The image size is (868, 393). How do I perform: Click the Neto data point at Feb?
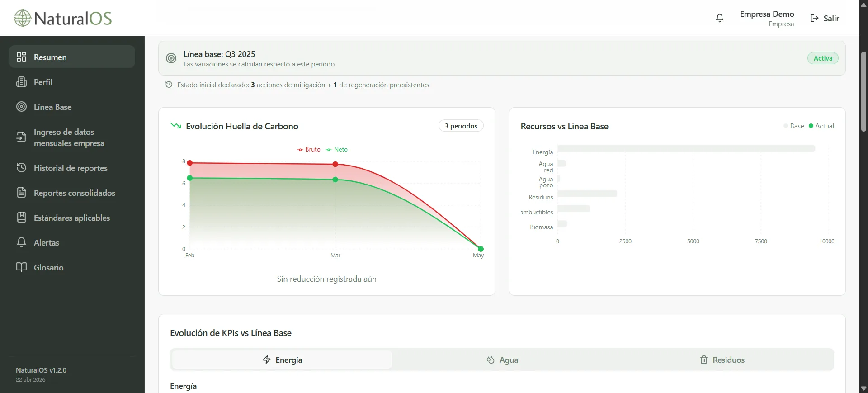[x=190, y=178]
